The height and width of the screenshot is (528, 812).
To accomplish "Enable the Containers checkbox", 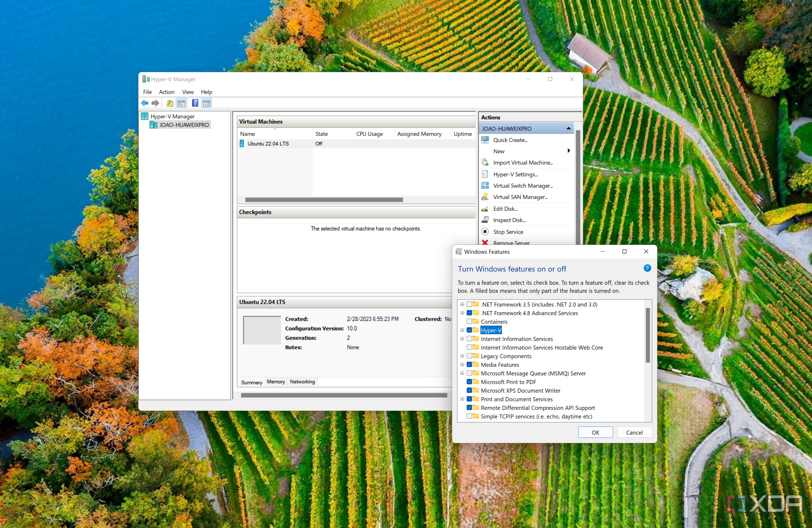I will [x=469, y=322].
